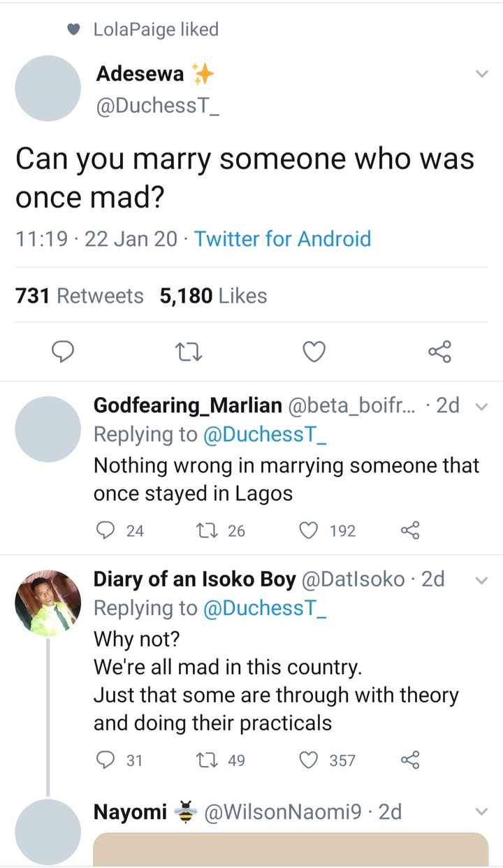This screenshot has width=503, height=868.
Task: Open the 731 Retweets list
Action: (79, 296)
